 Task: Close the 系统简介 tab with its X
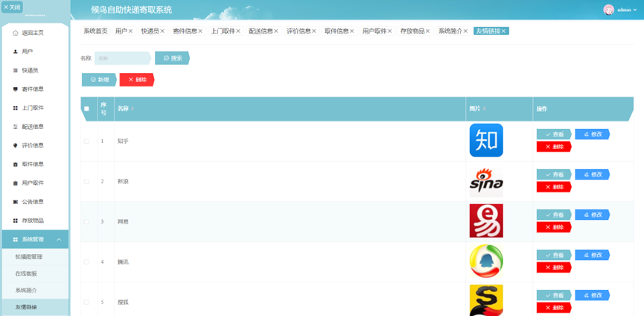465,31
